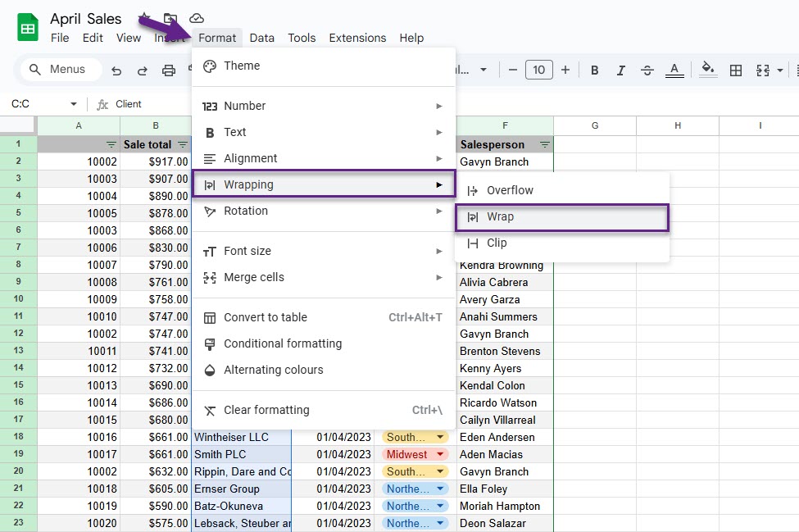799x532 pixels.
Task: Open the region dropdown in Wintheiser LLC row
Action: tap(440, 437)
